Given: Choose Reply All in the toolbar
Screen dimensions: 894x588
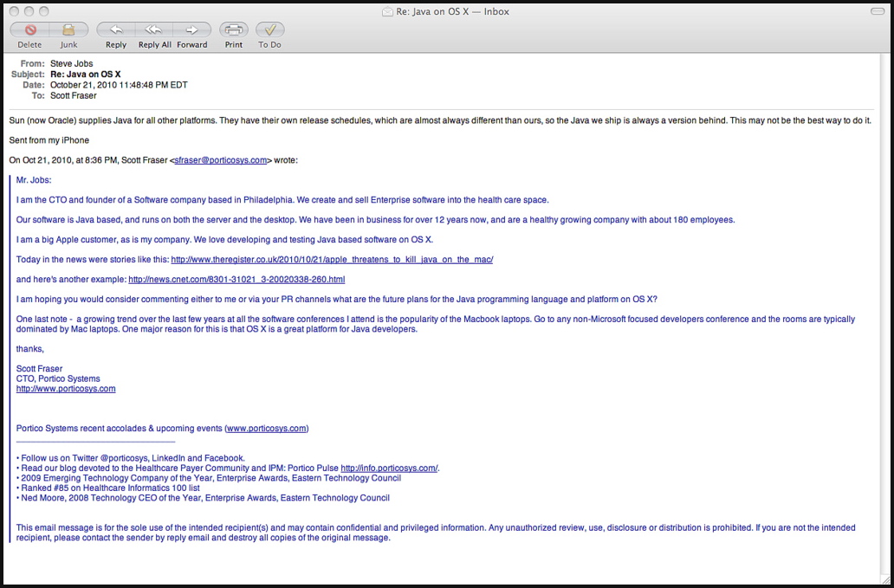Looking at the screenshot, I should point(154,29).
